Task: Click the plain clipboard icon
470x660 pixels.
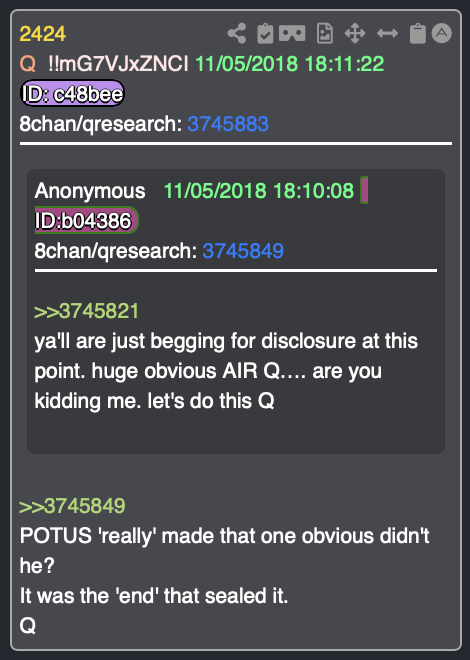Action: [418, 33]
